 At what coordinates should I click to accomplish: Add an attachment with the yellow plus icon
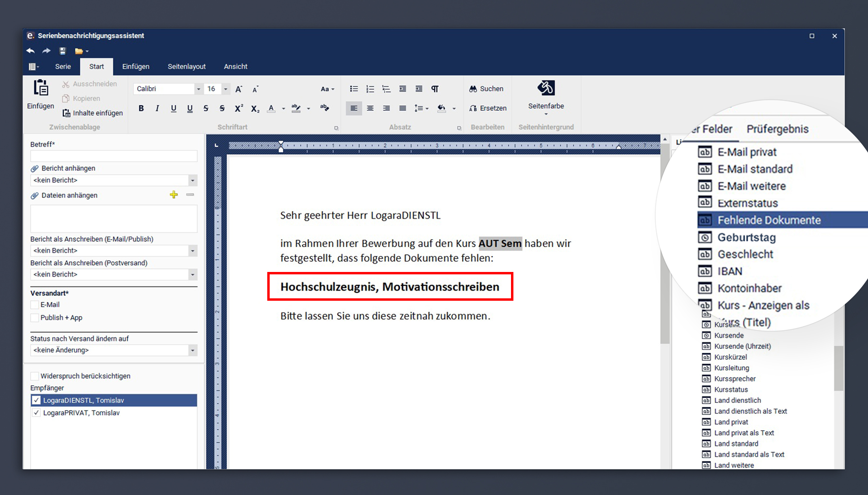[x=174, y=194]
